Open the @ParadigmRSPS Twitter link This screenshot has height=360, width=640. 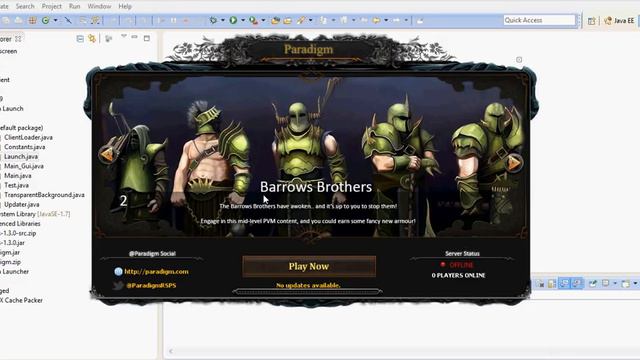(x=151, y=285)
